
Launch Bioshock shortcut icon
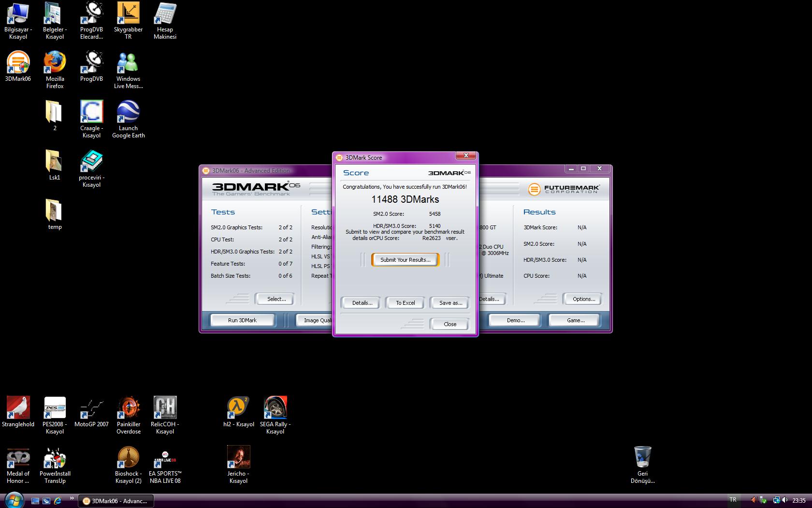pos(128,464)
